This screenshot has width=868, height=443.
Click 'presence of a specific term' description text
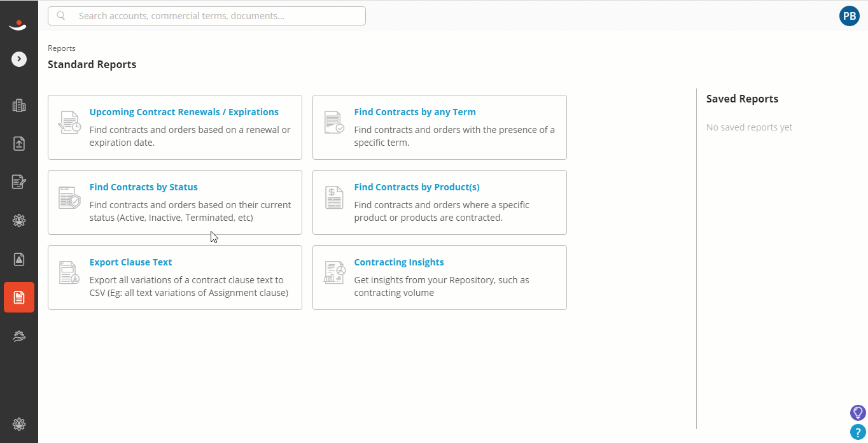454,136
